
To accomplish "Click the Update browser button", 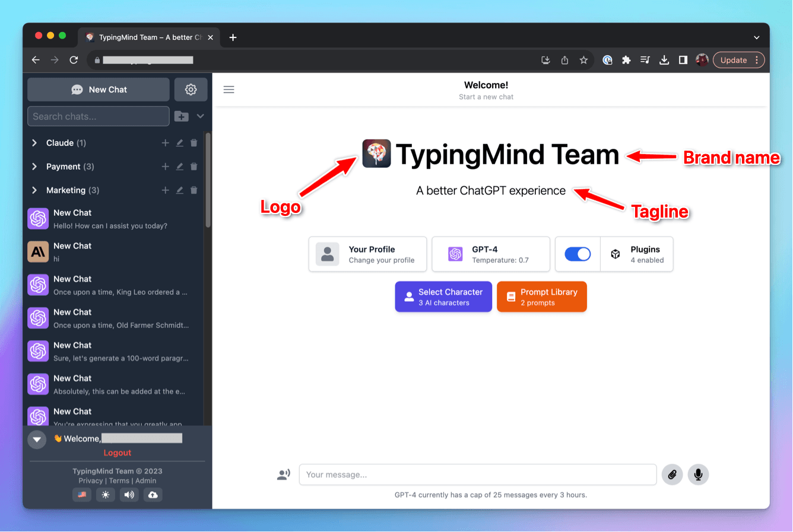I will [x=738, y=60].
